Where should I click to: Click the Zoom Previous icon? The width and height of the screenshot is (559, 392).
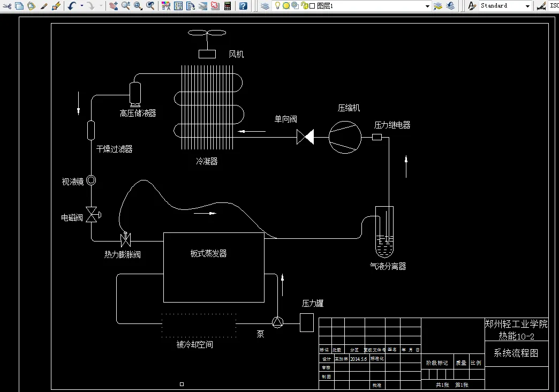(150, 6)
